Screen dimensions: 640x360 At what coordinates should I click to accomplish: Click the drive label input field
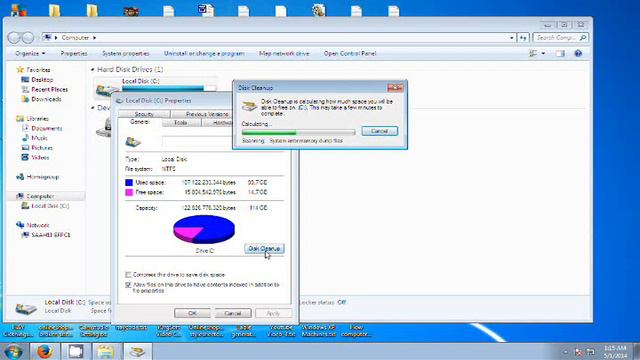pos(197,142)
